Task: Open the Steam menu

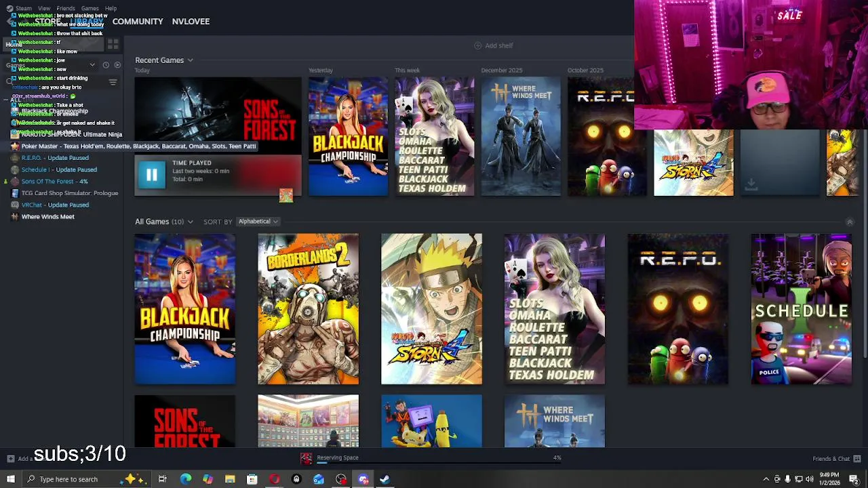Action: click(x=24, y=8)
